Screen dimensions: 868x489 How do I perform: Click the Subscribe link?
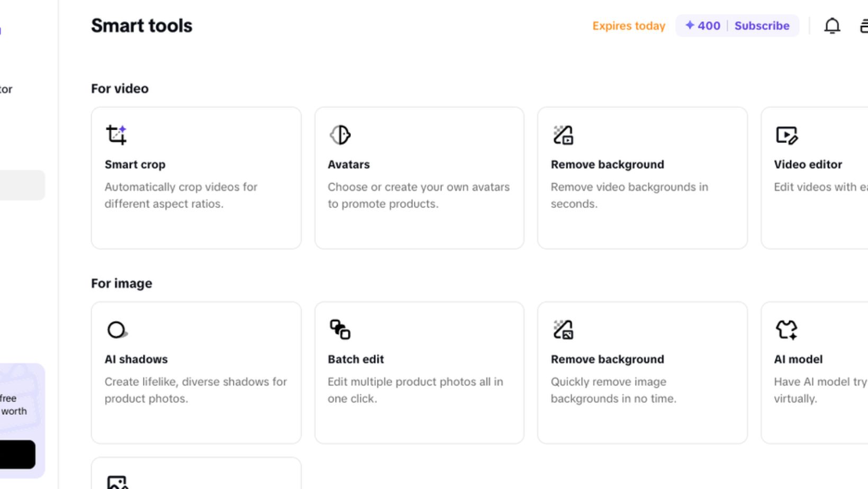762,26
